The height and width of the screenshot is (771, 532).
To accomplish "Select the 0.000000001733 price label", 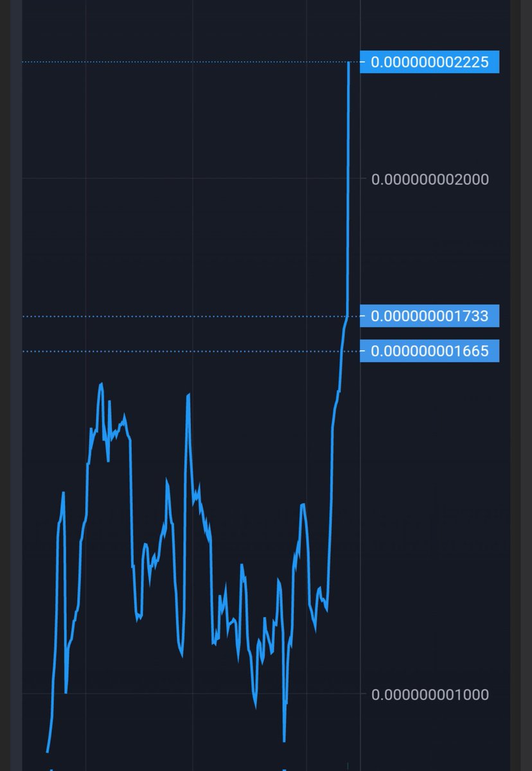I will click(429, 316).
